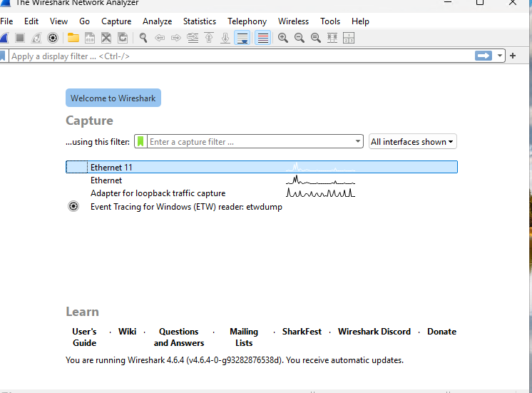
Task: Open the Statistics menu
Action: click(200, 21)
